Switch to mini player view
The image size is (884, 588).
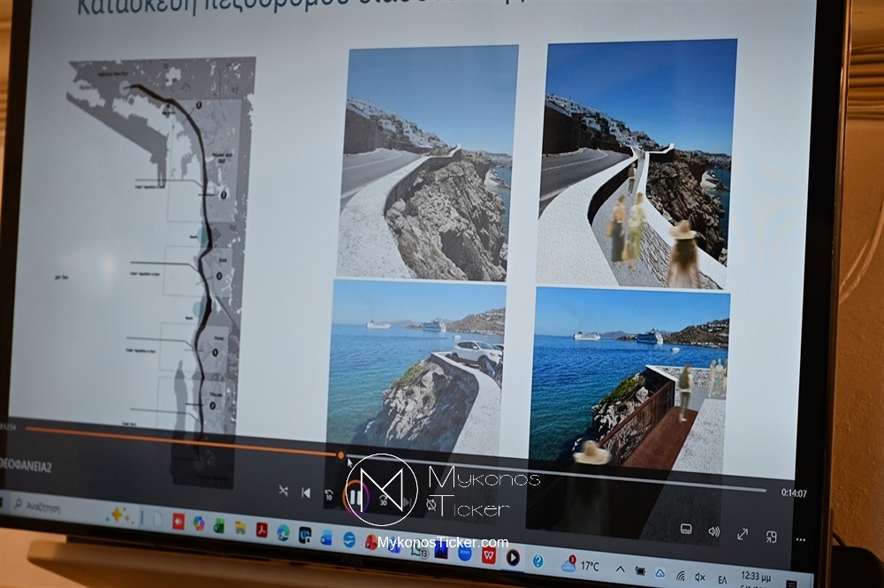pos(772,537)
